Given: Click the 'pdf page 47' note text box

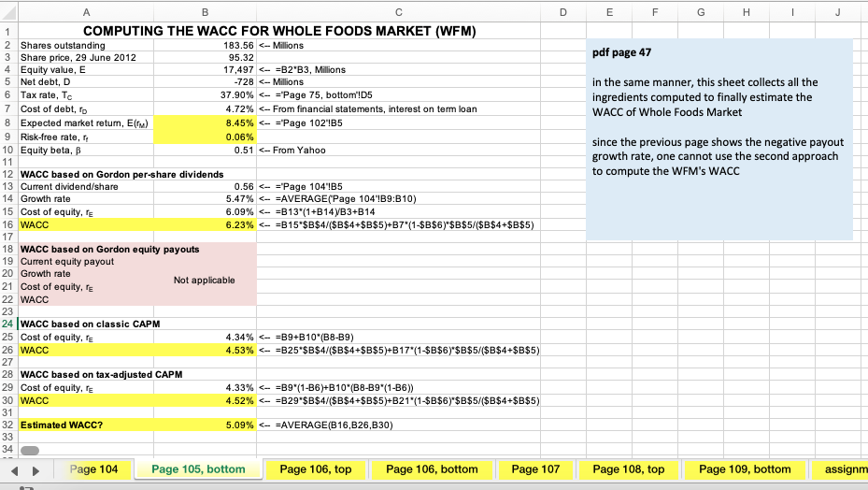Looking at the screenshot, I should pyautogui.click(x=719, y=139).
